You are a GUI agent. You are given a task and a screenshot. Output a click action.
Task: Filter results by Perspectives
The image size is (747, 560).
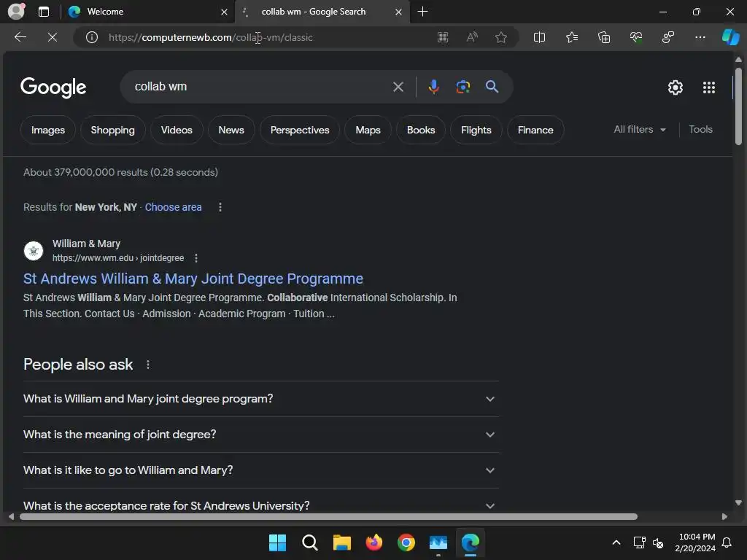(300, 130)
